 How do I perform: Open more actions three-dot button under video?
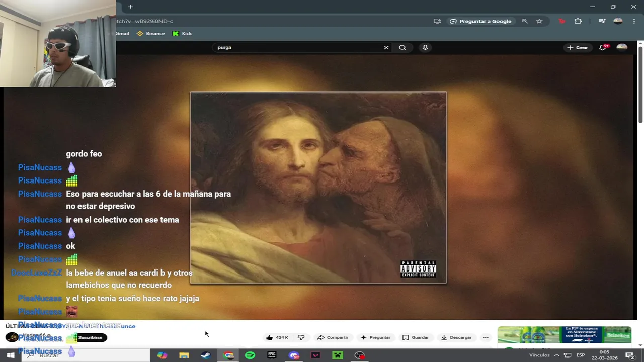(486, 337)
